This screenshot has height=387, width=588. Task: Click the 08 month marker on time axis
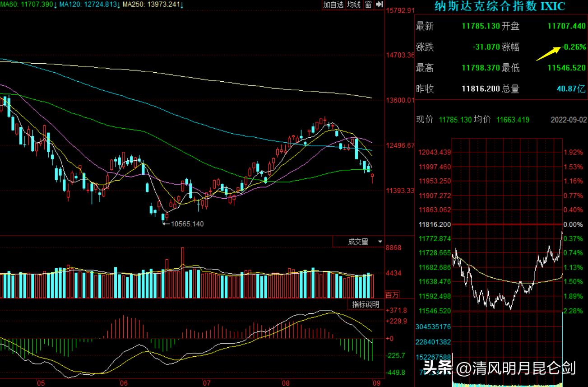coord(286,383)
